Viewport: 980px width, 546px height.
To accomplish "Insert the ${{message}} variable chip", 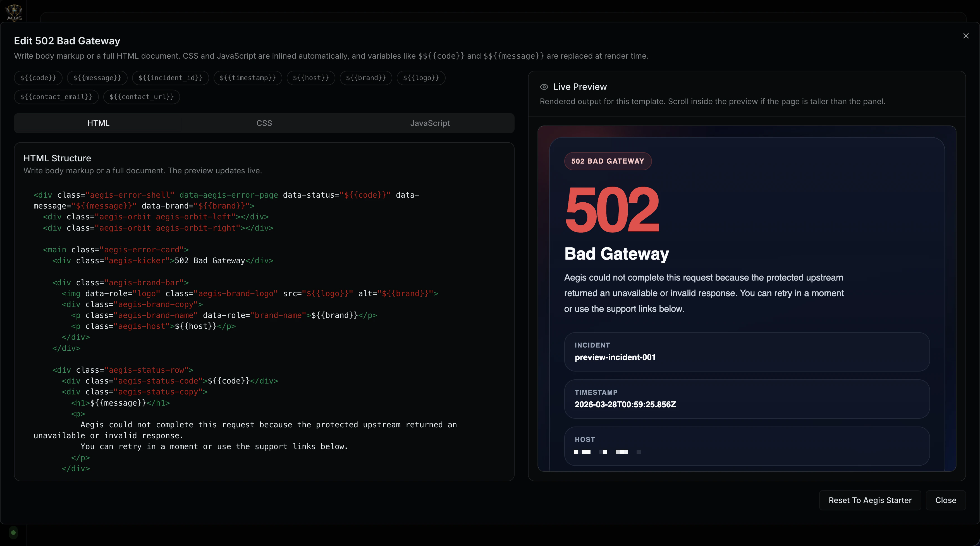I will 97,78.
